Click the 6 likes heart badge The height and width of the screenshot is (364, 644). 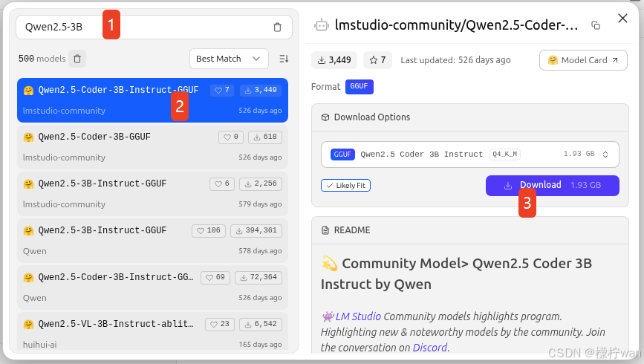click(222, 183)
